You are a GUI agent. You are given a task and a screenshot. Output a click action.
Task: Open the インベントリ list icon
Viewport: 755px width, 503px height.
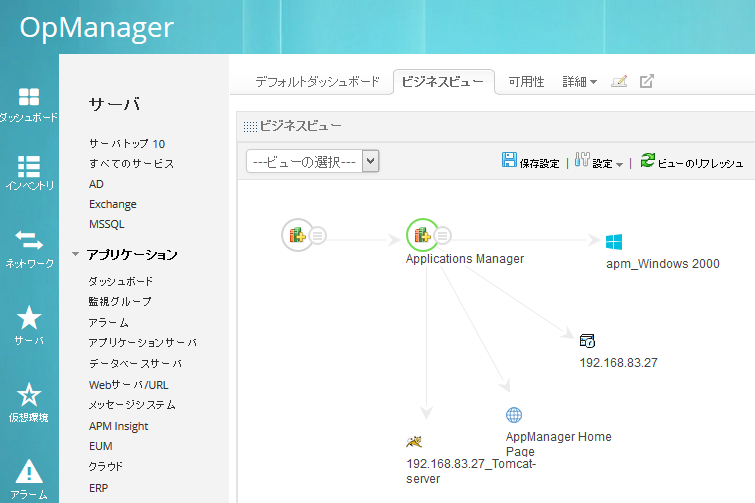coord(29,167)
